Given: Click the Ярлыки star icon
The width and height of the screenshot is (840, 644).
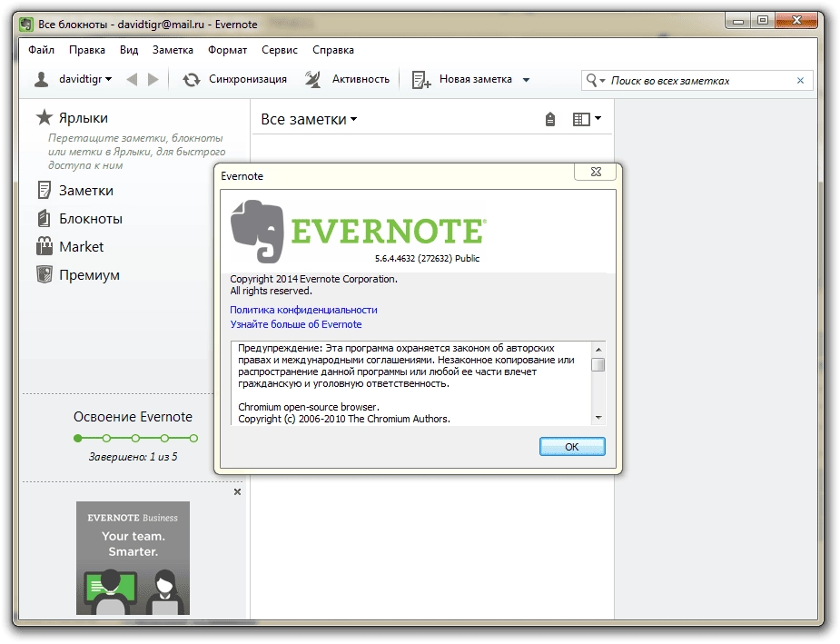Looking at the screenshot, I should coord(44,117).
